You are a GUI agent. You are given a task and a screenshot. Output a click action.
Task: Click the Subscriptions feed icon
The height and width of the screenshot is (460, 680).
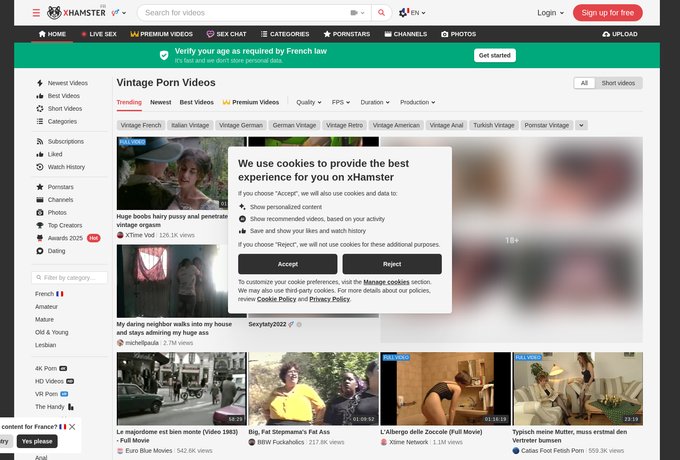pyautogui.click(x=40, y=141)
